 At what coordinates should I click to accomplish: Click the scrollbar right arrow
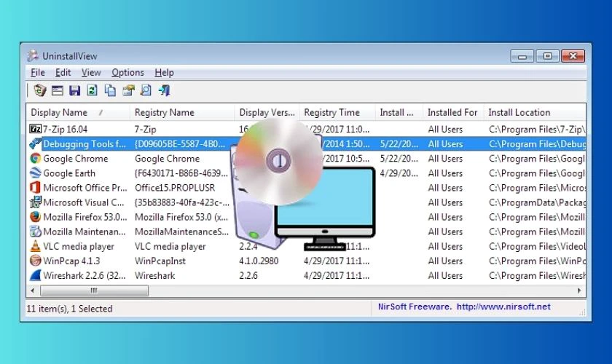coord(579,290)
